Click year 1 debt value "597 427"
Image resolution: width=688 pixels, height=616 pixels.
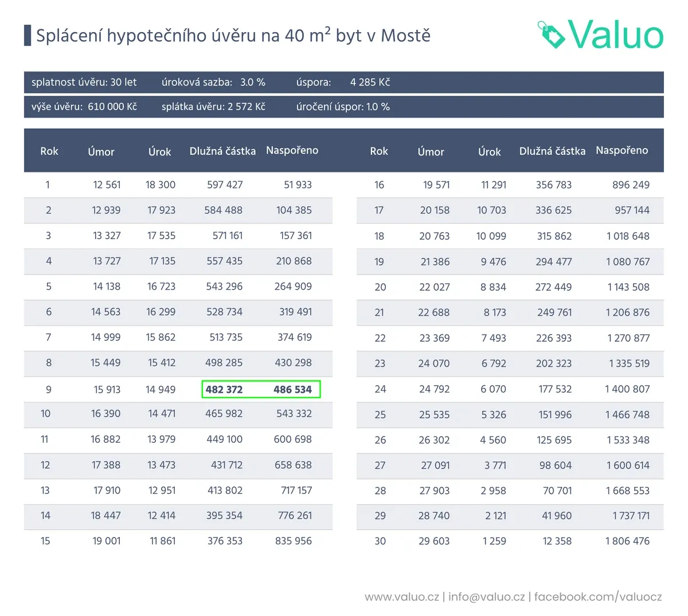click(x=225, y=185)
